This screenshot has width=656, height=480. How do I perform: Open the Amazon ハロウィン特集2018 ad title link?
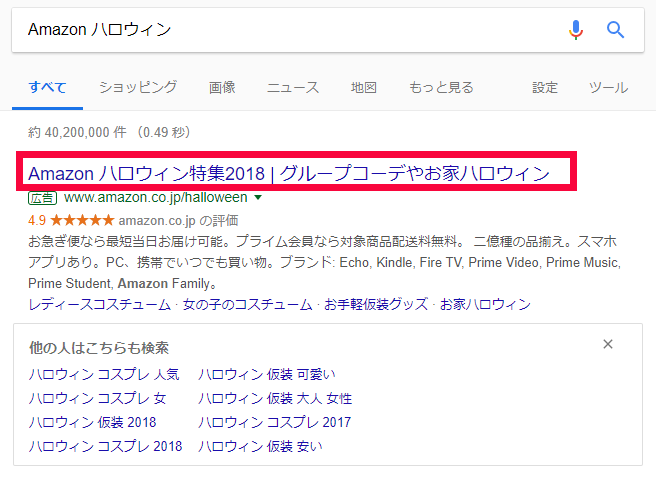[289, 173]
